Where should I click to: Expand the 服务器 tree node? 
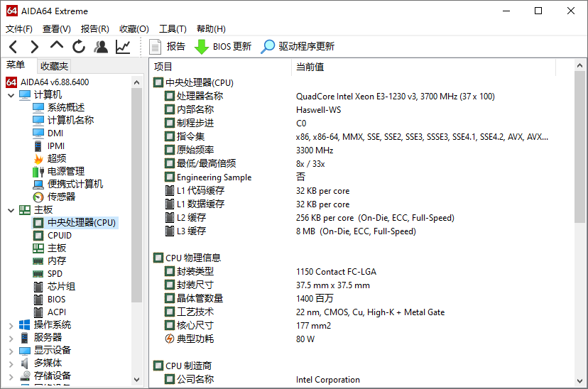pos(11,338)
